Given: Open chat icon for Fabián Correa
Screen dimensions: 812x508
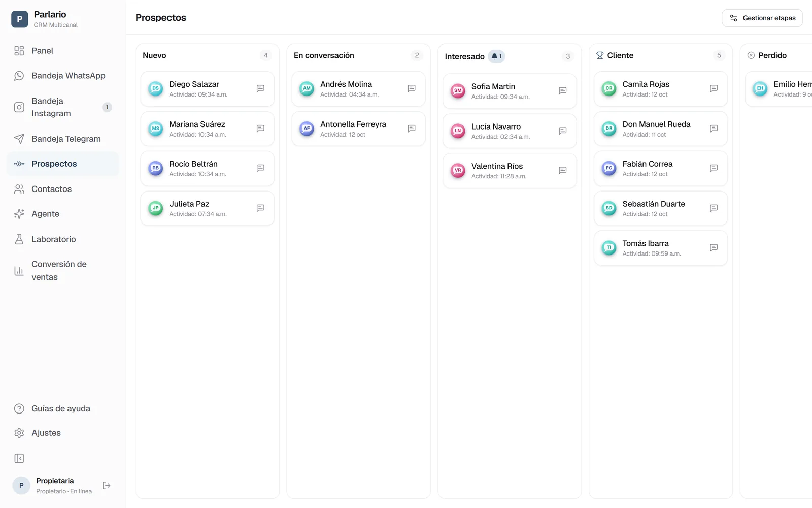Looking at the screenshot, I should point(714,168).
